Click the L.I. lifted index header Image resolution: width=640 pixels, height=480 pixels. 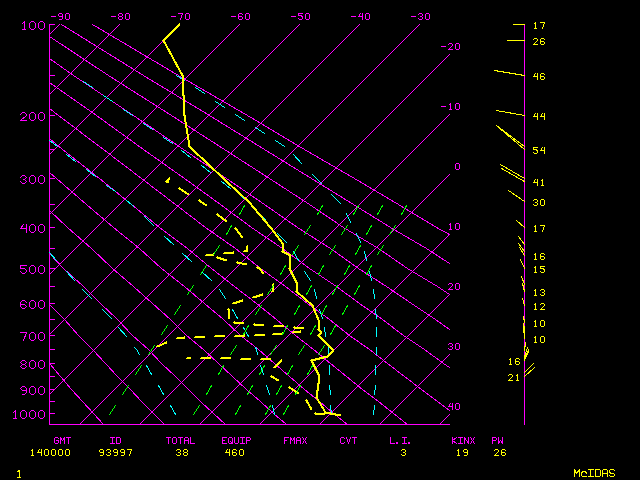401,440
